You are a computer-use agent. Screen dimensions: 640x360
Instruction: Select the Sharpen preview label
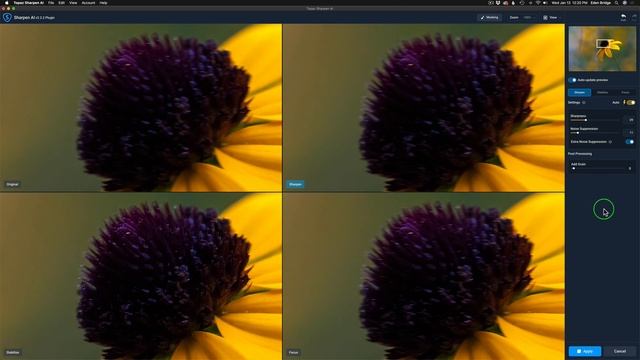click(x=295, y=184)
